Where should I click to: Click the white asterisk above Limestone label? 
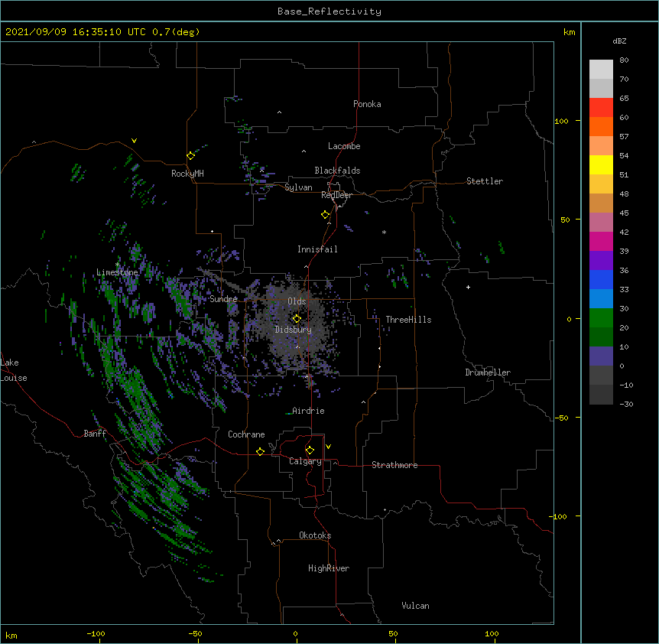coord(117,265)
